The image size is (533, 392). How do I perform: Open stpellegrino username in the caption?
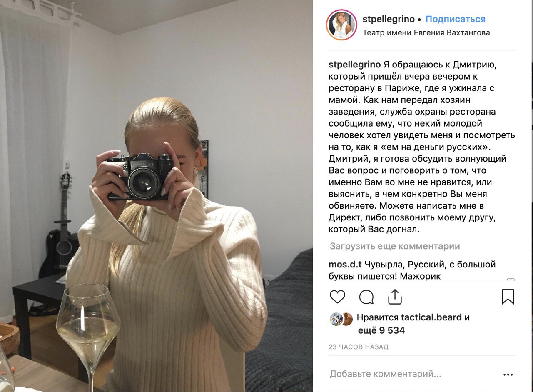[354, 65]
